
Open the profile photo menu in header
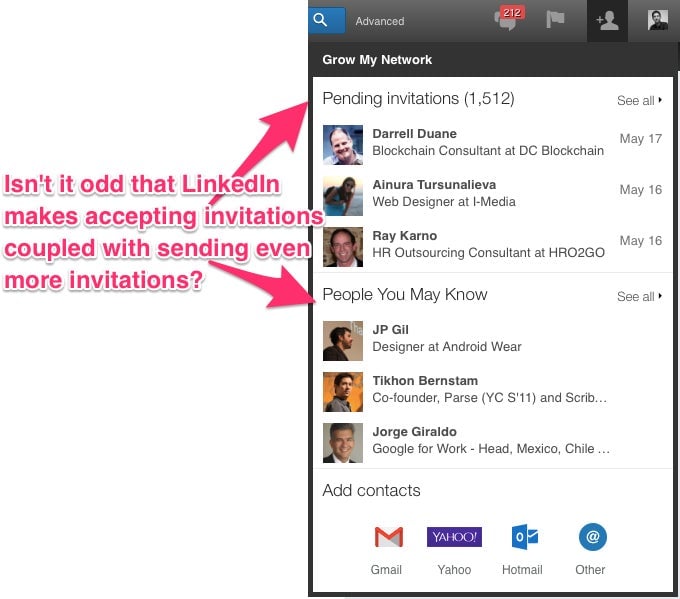(657, 20)
